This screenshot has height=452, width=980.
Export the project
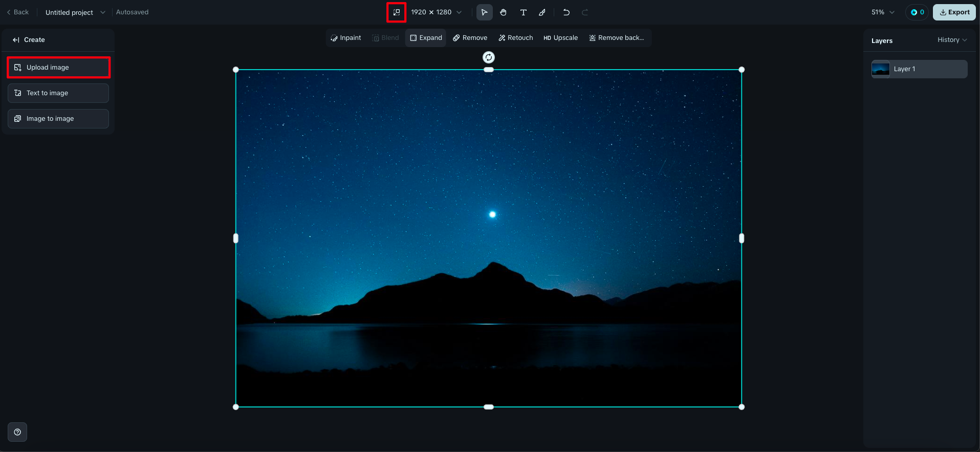[954, 12]
